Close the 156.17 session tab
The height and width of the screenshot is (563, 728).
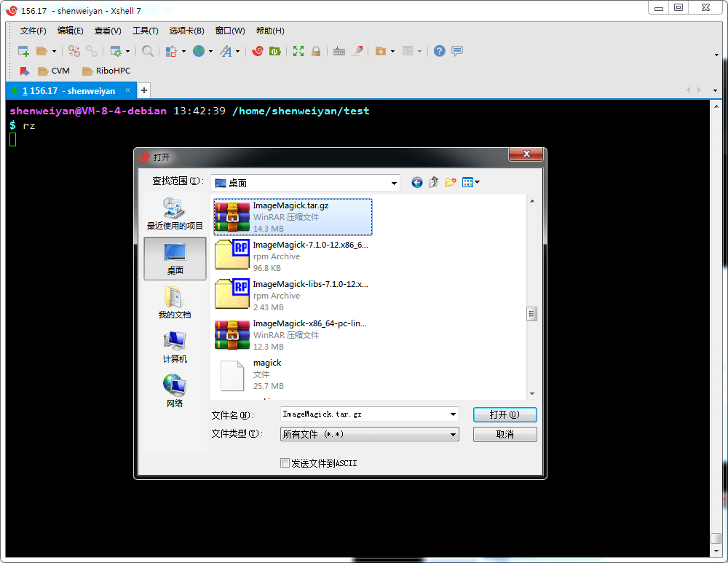(x=127, y=90)
